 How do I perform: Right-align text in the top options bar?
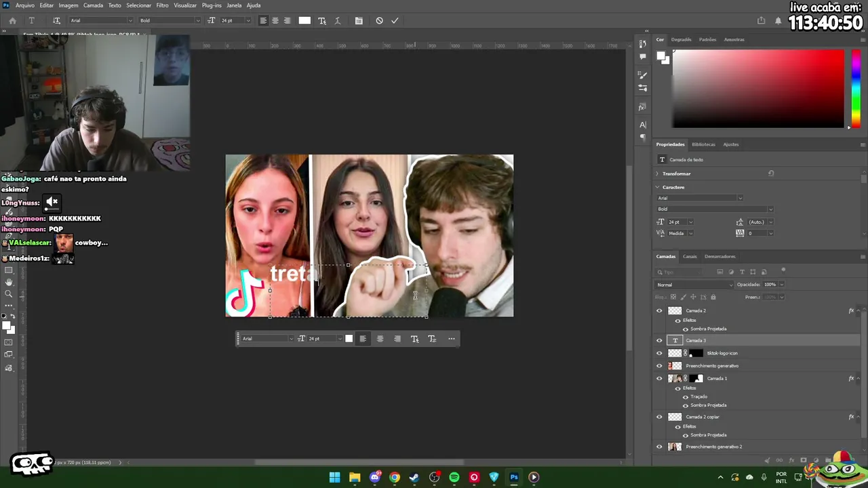tap(288, 20)
